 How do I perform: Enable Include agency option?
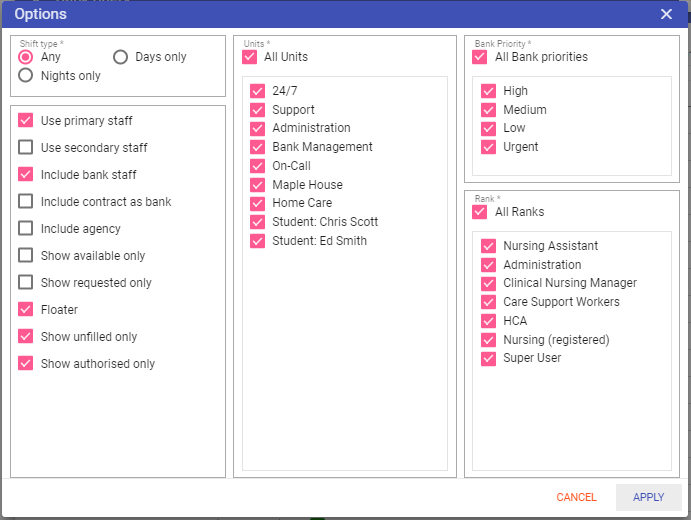point(26,229)
